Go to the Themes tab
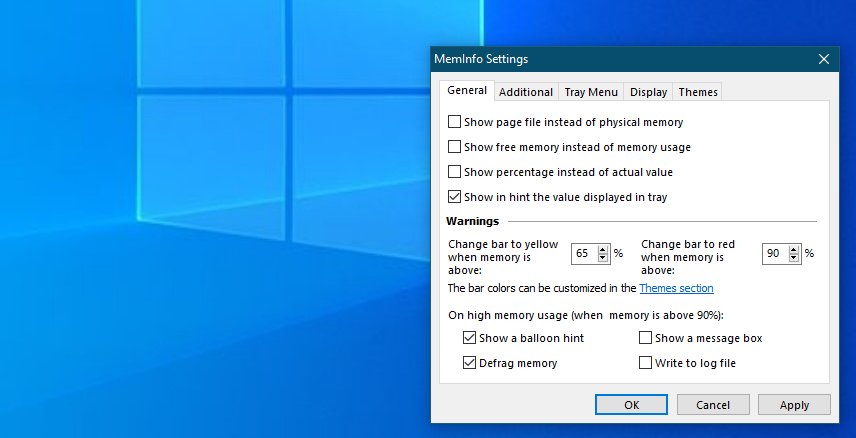Image resolution: width=856 pixels, height=438 pixels. click(697, 92)
